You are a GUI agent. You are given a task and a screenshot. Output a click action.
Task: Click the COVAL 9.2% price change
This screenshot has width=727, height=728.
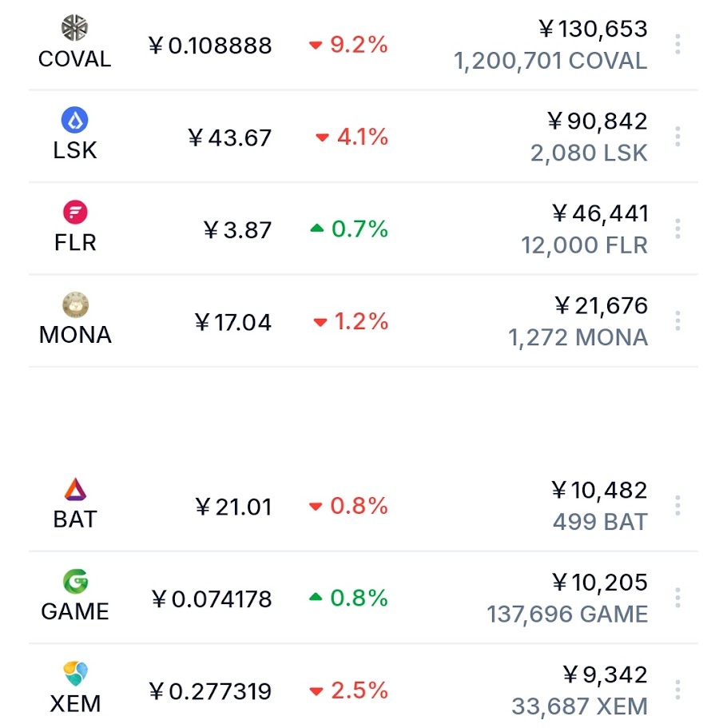click(x=348, y=45)
